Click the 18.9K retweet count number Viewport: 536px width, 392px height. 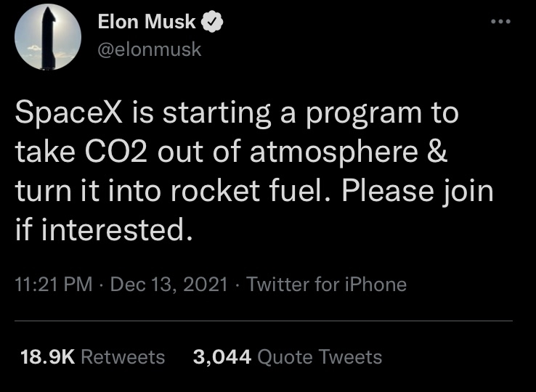point(44,356)
